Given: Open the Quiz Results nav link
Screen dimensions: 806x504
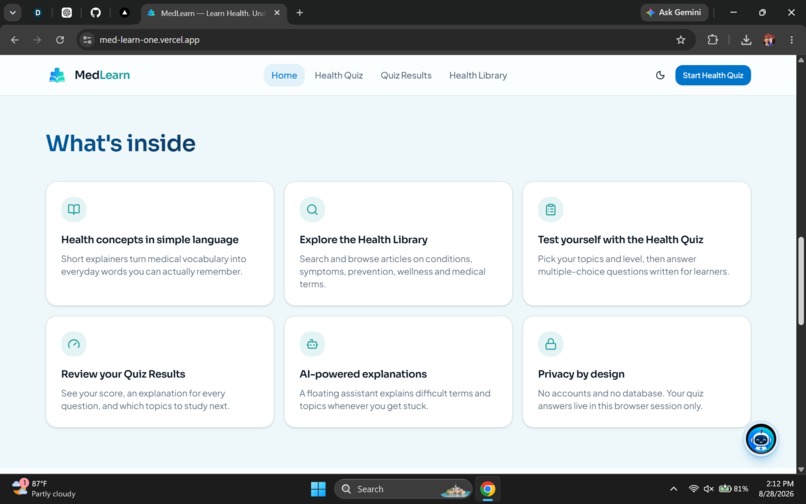Looking at the screenshot, I should coord(406,75).
